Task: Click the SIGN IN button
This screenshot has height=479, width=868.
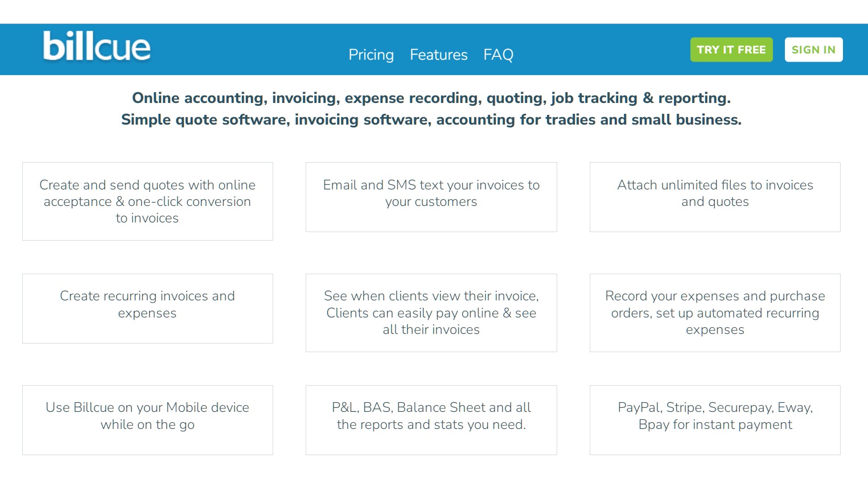Action: tap(813, 49)
